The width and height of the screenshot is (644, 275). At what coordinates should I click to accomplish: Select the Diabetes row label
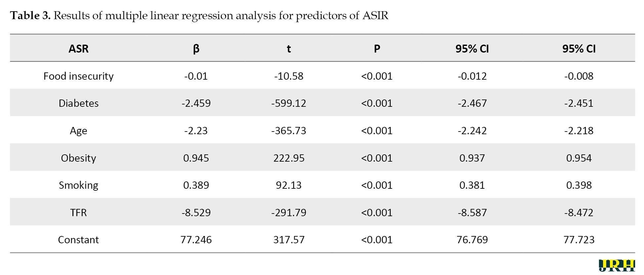click(x=78, y=103)
